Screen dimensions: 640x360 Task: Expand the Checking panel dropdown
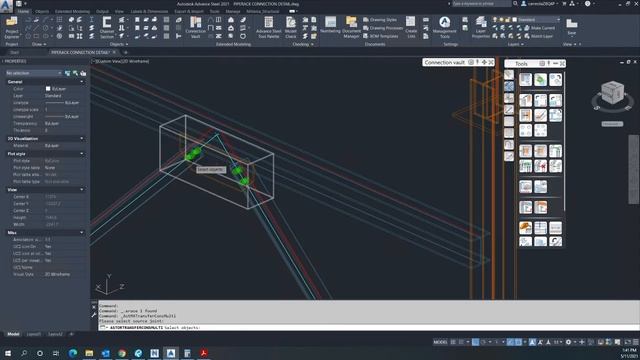point(303,44)
